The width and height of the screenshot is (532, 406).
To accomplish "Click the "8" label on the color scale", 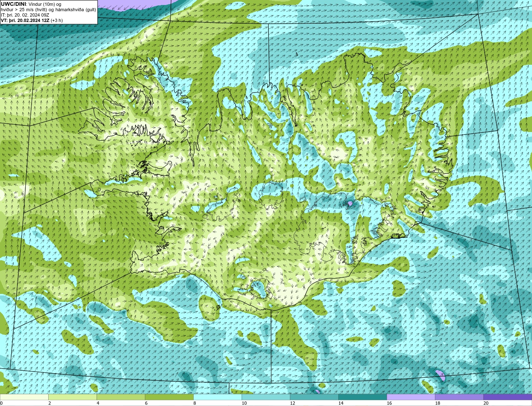I will (x=195, y=403).
